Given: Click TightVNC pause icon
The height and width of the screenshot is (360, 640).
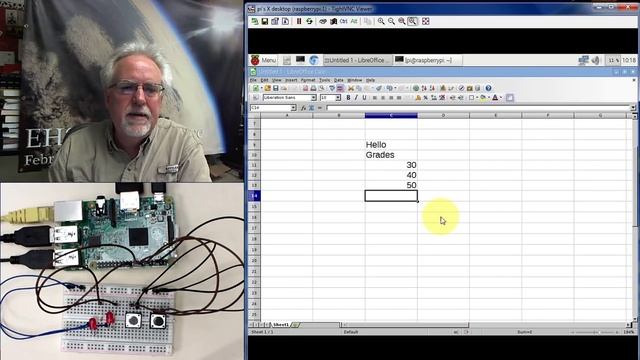Looking at the screenshot, I should tap(299, 21).
